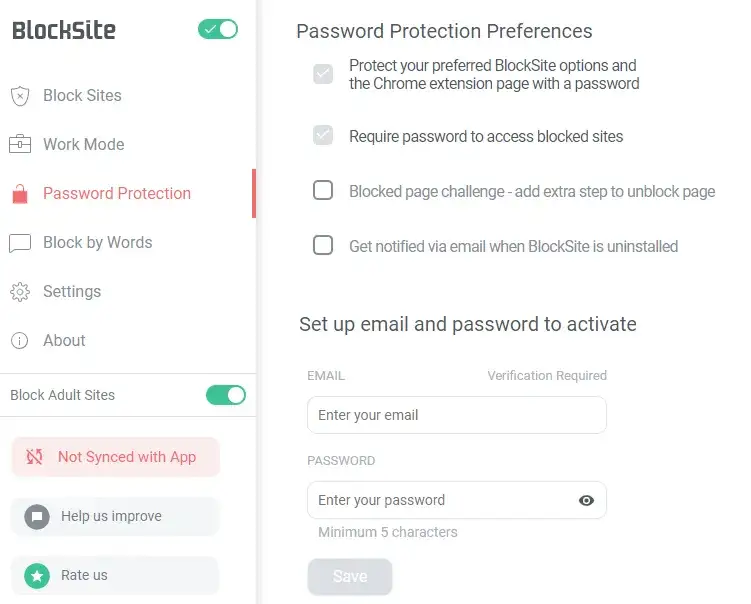
Task: Click the Enter your email field
Action: [456, 415]
